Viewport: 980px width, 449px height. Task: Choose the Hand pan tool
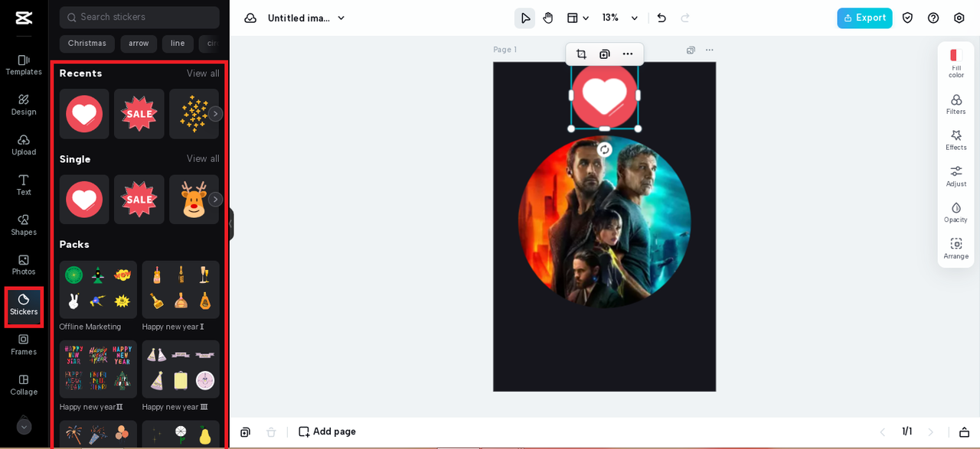pos(548,18)
